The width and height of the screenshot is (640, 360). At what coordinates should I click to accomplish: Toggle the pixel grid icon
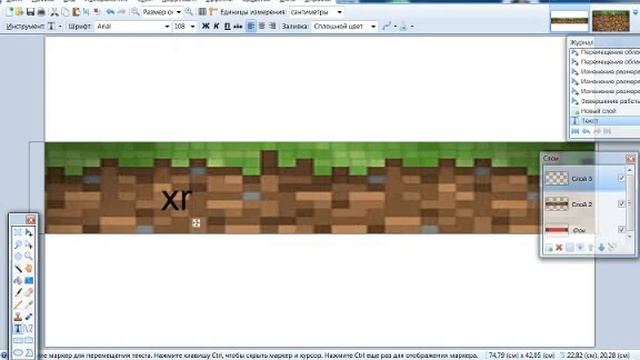202,12
